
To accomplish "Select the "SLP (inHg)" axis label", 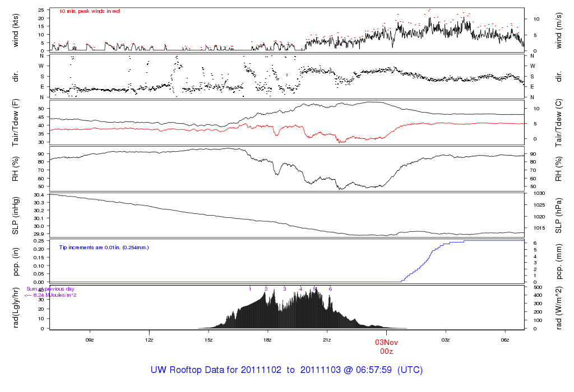I will click(x=15, y=216).
